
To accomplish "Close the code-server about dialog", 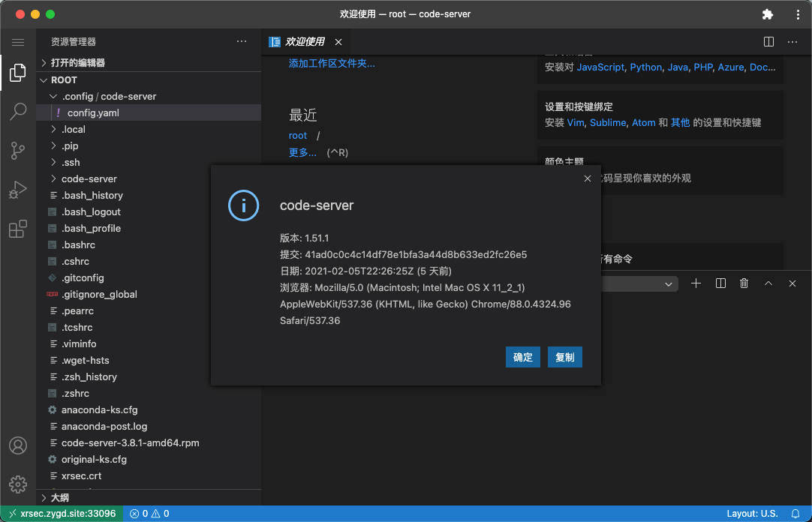I will (588, 178).
